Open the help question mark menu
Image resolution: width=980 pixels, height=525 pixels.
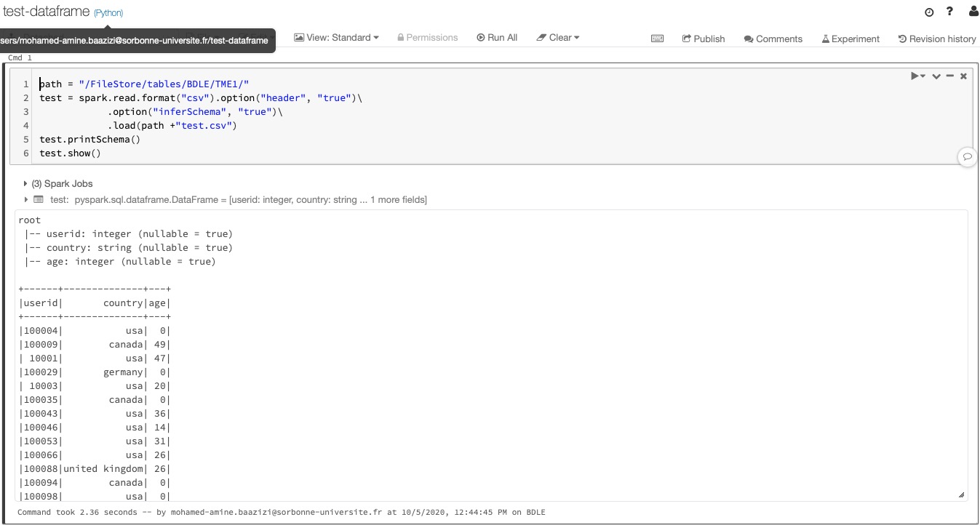949,12
